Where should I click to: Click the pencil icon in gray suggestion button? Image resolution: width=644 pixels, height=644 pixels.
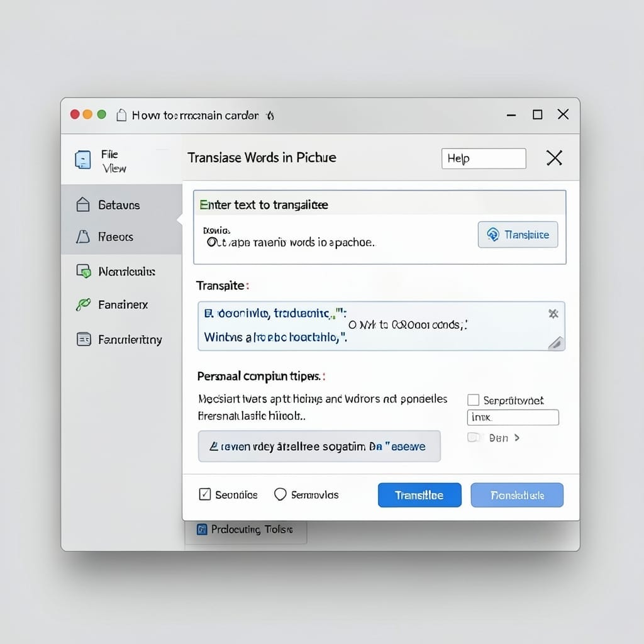click(214, 446)
